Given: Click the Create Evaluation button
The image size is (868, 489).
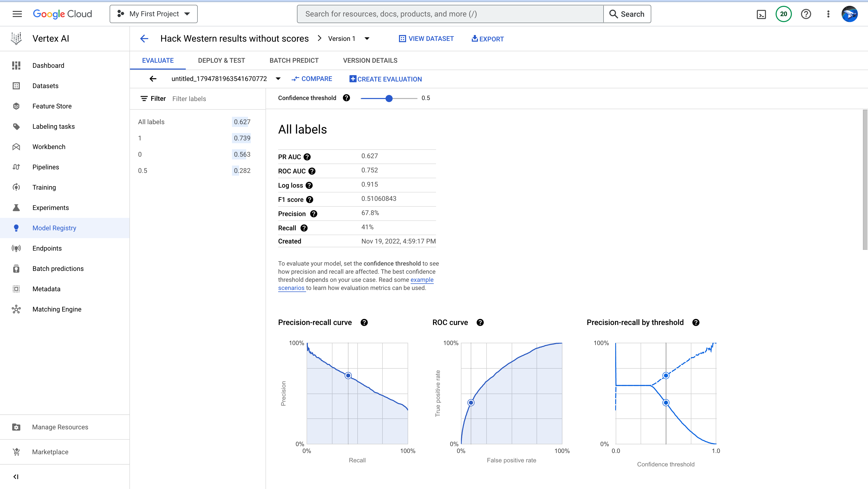Looking at the screenshot, I should [x=386, y=79].
